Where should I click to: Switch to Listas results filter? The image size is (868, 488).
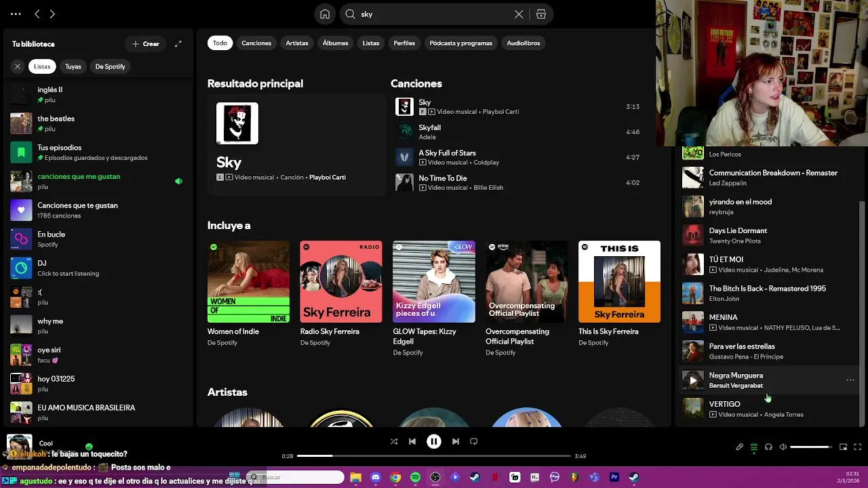tap(371, 43)
